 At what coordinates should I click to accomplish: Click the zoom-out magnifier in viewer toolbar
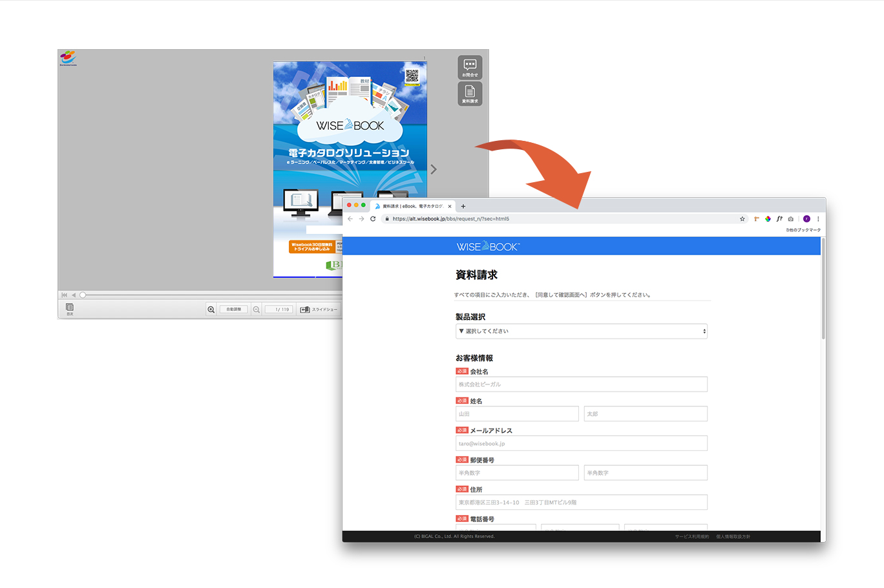(257, 310)
